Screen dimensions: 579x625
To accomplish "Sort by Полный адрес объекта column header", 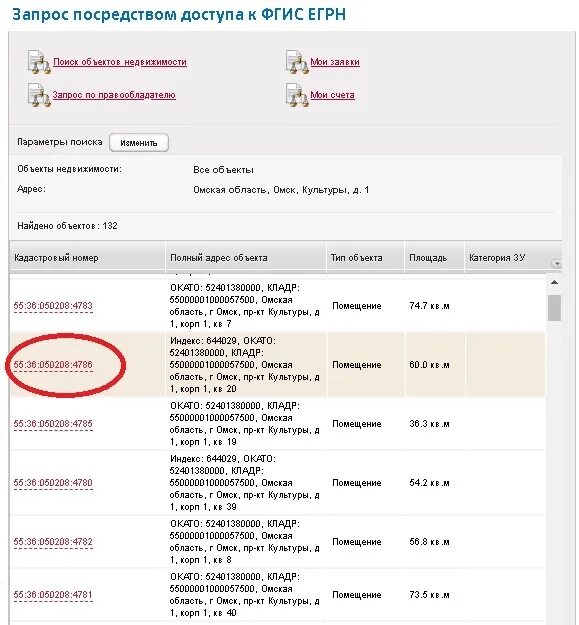I will 246,257.
